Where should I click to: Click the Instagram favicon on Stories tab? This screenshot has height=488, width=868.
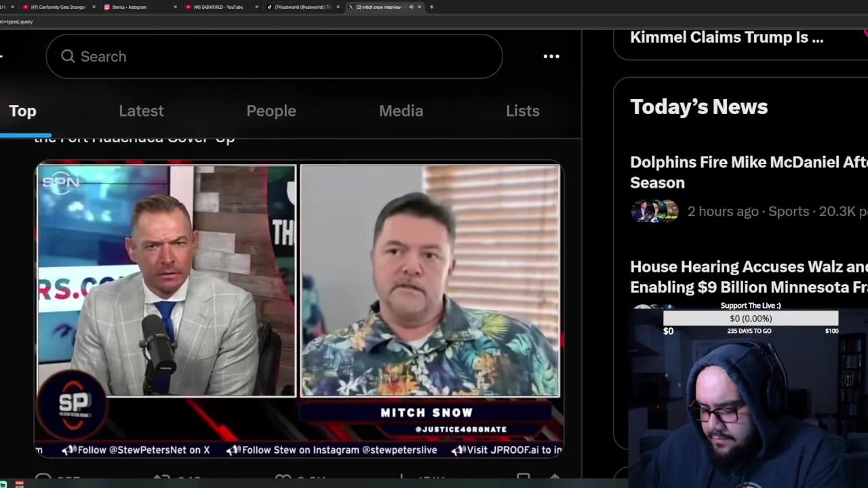[x=106, y=7]
